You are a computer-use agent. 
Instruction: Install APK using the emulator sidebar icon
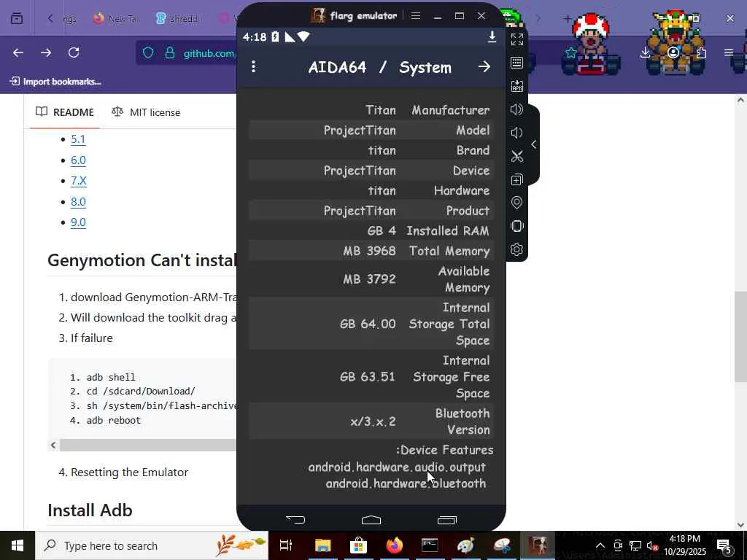coord(517,86)
